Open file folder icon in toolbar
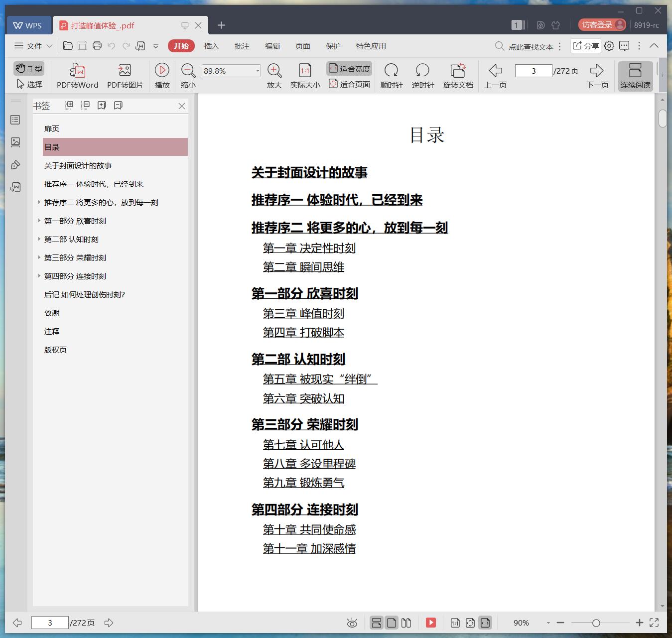The width and height of the screenshot is (672, 638). click(68, 46)
